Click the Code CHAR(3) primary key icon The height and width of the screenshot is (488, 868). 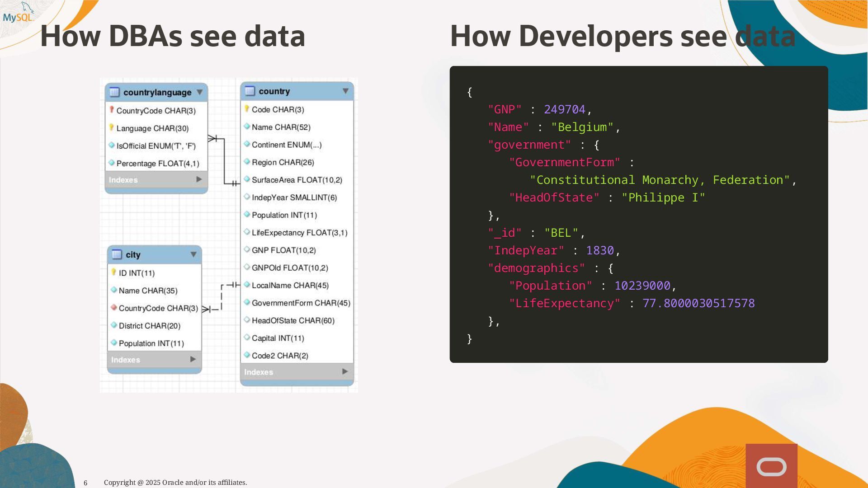pyautogui.click(x=247, y=109)
